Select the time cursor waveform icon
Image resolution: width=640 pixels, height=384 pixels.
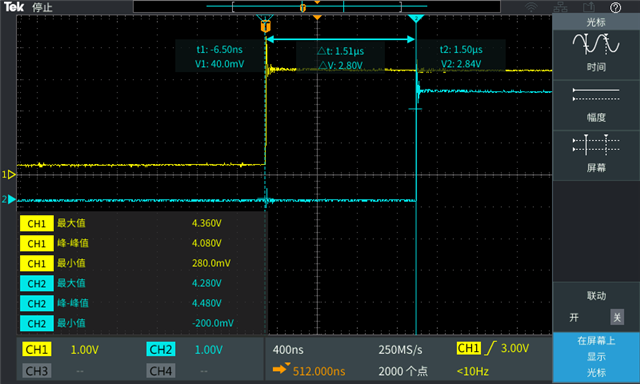[596, 44]
